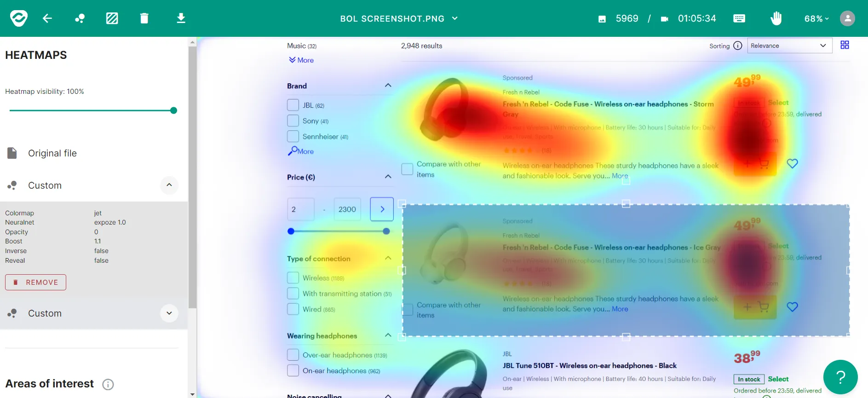Collapse the first Custom heatmap section
Viewport: 868px width, 398px height.
[x=169, y=185]
